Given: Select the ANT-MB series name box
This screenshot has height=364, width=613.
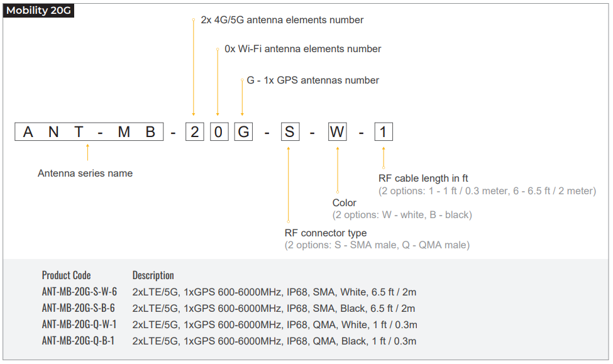Looking at the screenshot, I should (89, 132).
